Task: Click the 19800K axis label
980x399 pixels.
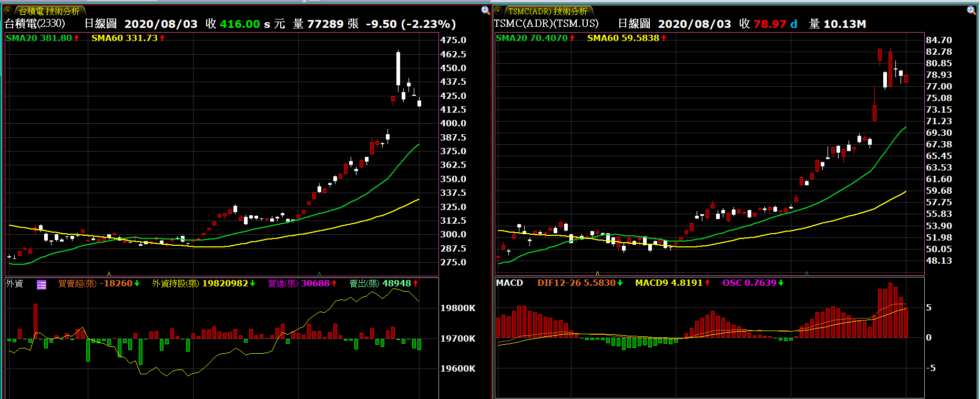Action: pos(458,308)
